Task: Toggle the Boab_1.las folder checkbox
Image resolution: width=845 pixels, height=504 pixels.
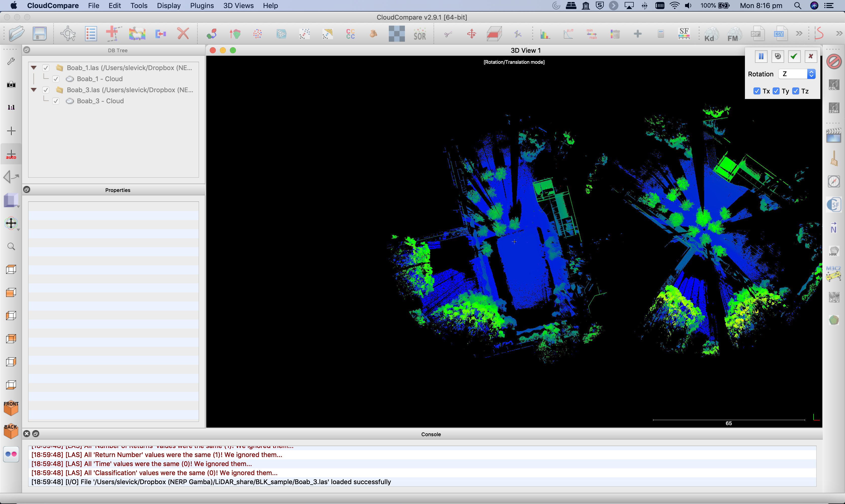Action: click(46, 68)
